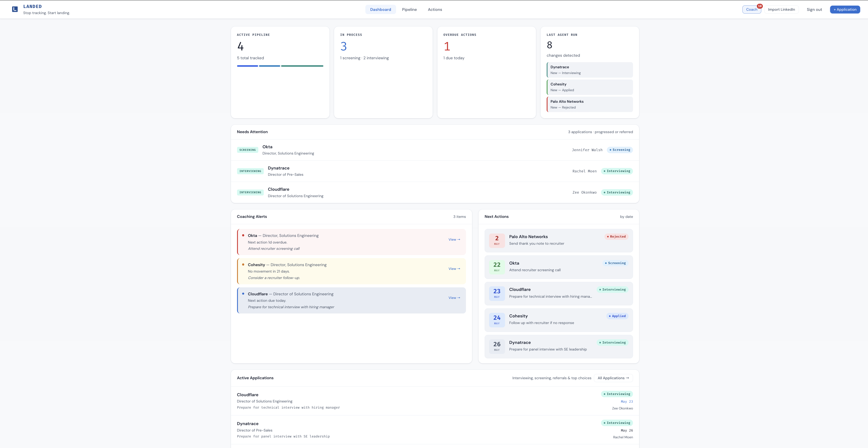Add a new application
This screenshot has height=448, width=868.
(845, 10)
